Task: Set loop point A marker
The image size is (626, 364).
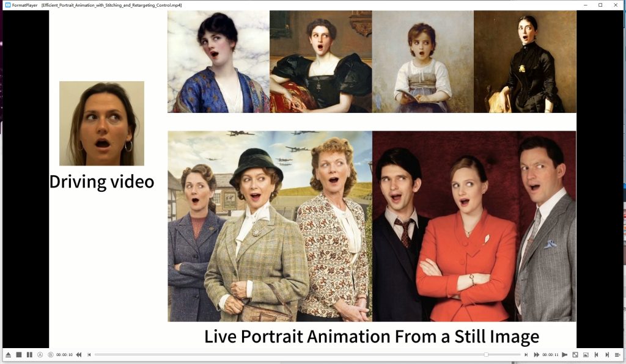Action: (x=40, y=355)
